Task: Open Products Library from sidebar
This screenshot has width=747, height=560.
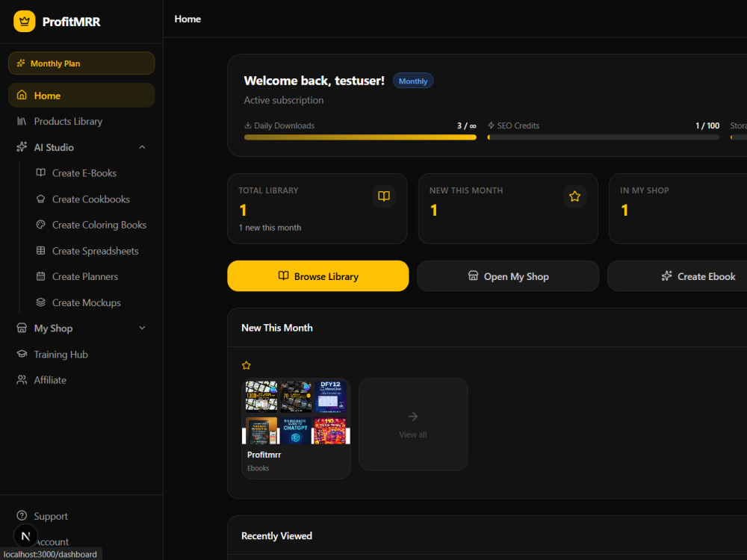Action: (x=81, y=122)
